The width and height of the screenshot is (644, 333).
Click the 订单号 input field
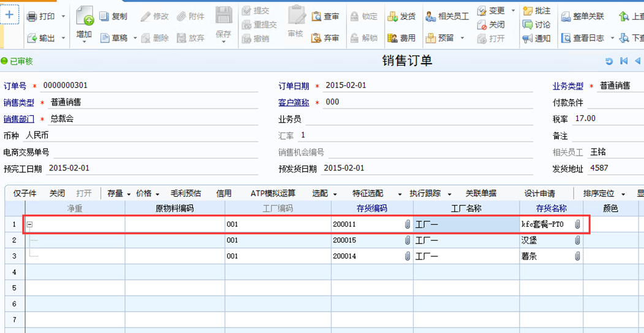pyautogui.click(x=150, y=86)
